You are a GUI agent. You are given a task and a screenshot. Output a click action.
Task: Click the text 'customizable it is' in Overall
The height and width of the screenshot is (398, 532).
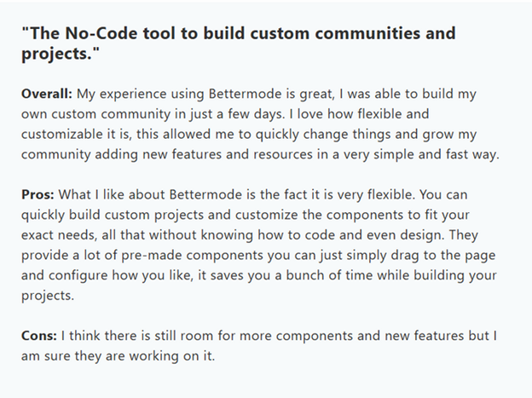click(75, 134)
